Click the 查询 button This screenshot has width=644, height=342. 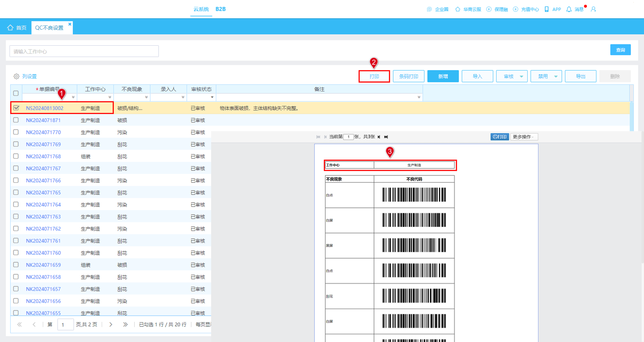[x=620, y=50]
